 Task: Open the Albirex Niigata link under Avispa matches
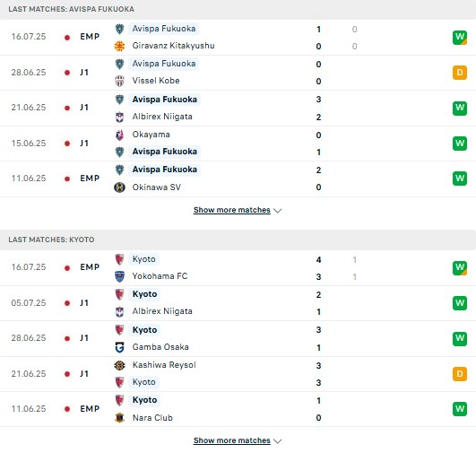coord(162,117)
